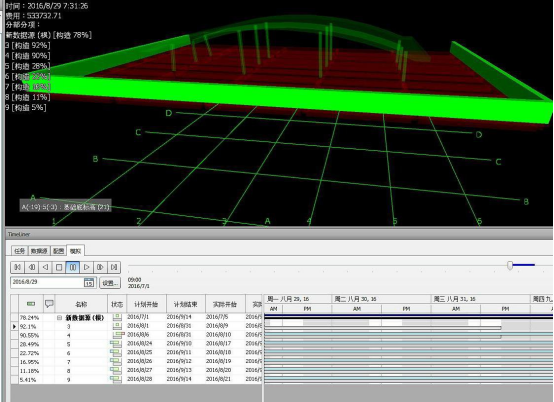Open simulation 设置 settings button
This screenshot has width=554, height=402.
(x=110, y=283)
